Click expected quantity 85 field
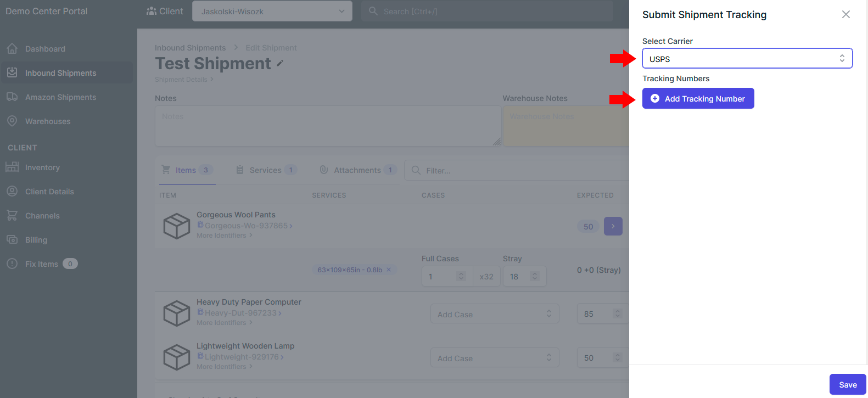 (x=603, y=314)
